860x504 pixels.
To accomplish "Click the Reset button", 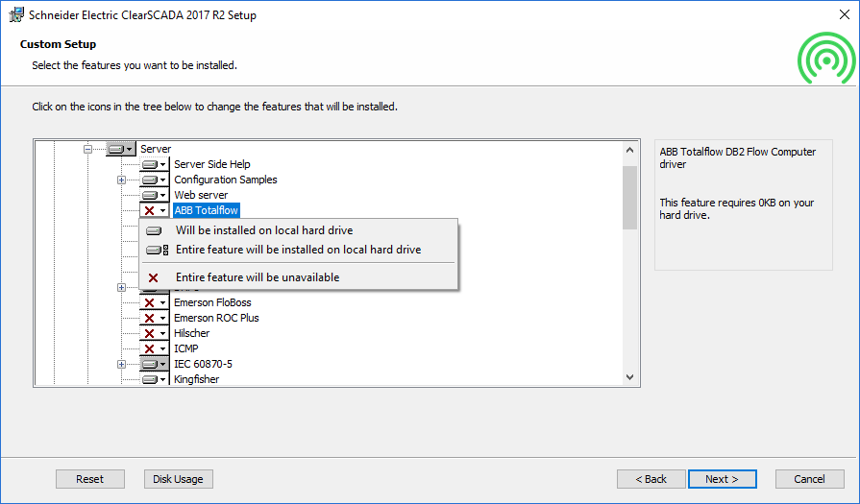I will pyautogui.click(x=90, y=479).
